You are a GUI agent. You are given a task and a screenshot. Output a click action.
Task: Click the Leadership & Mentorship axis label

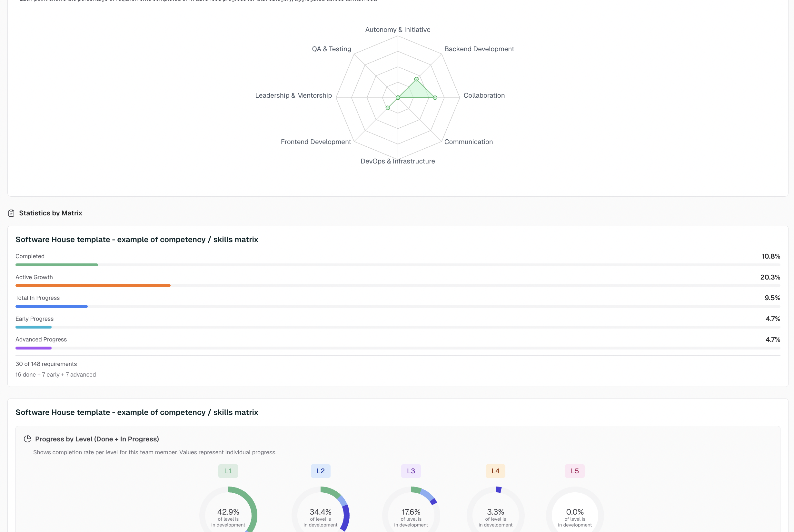tap(293, 96)
